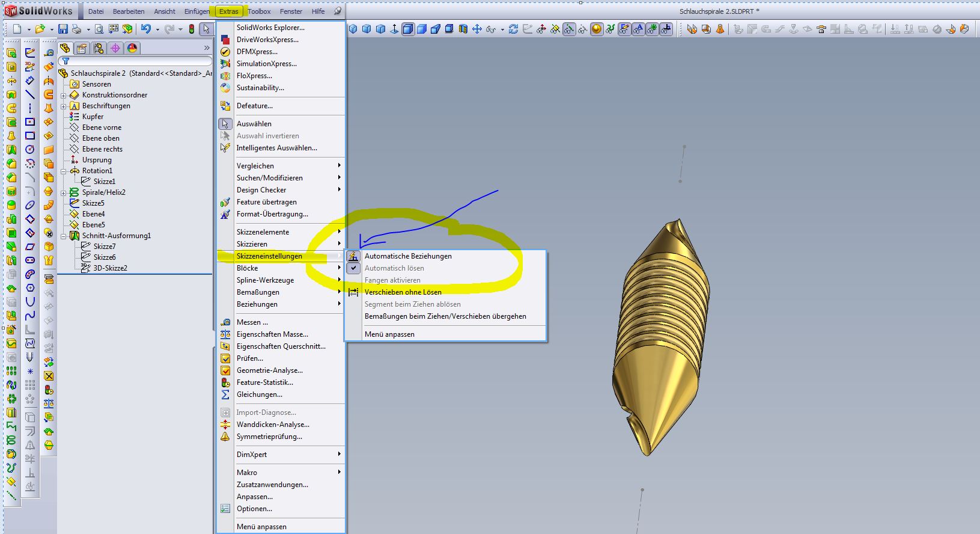Open the Toolbox menu
Viewport: 980px width, 534px height.
(x=259, y=11)
